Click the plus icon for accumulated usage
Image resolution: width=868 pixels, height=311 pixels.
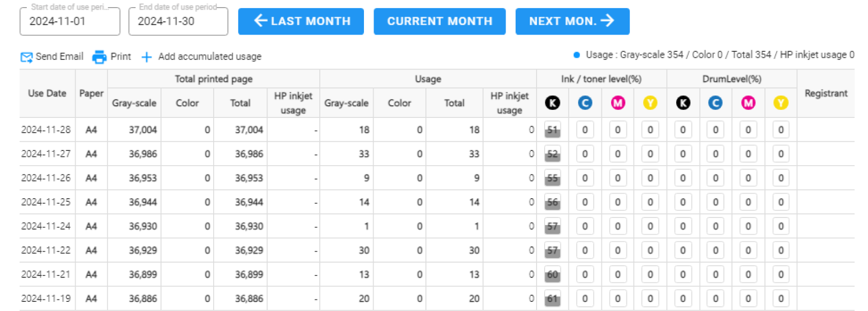click(x=146, y=57)
